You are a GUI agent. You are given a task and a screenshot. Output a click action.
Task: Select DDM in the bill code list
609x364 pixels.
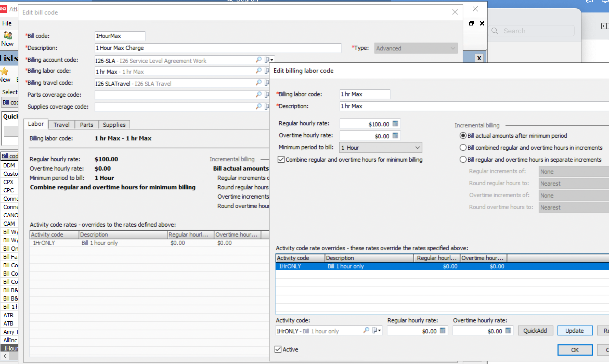coord(9,165)
